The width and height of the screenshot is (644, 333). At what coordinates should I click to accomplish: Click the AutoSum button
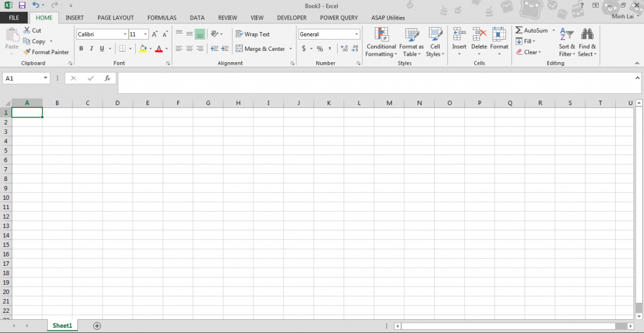pos(531,30)
